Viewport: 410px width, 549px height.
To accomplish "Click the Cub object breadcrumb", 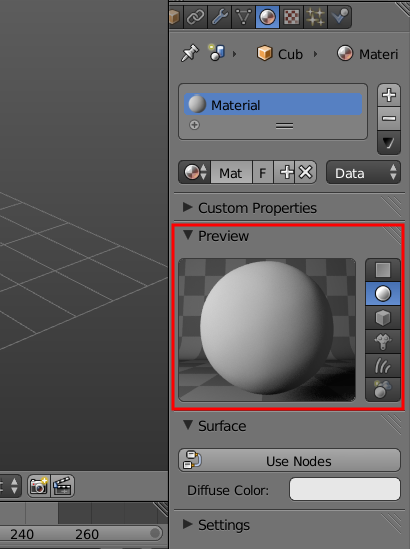I will (280, 54).
